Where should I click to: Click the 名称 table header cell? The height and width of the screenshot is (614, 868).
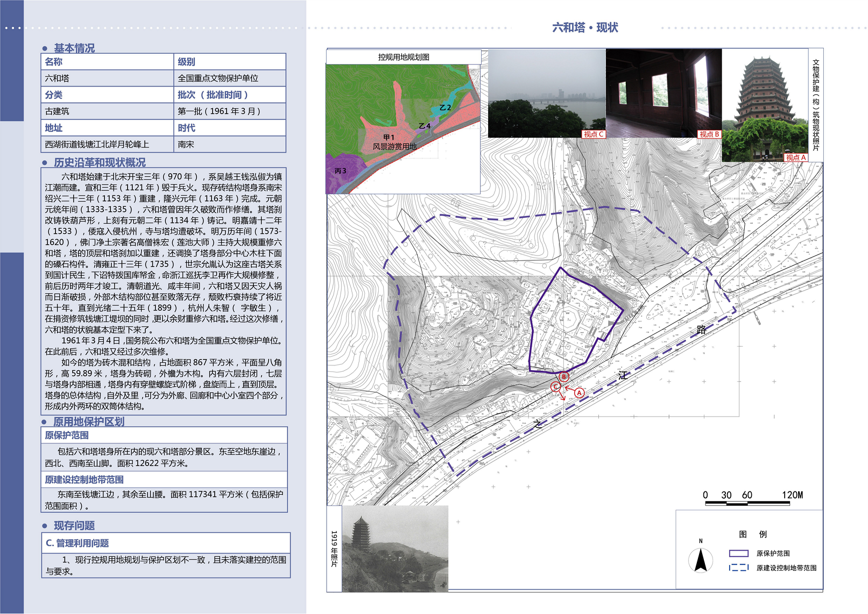(x=108, y=62)
